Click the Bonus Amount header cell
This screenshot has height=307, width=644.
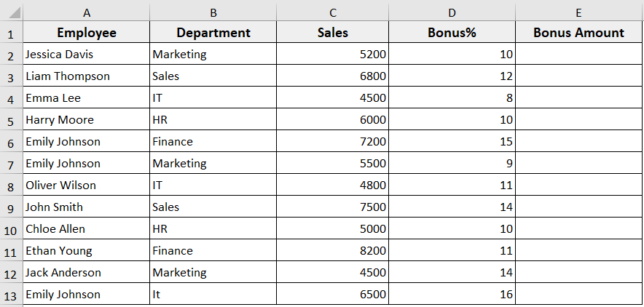578,33
